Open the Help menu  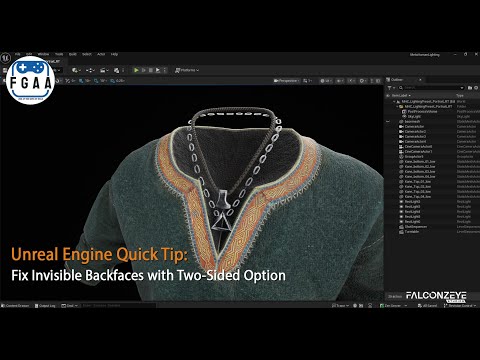click(x=114, y=54)
